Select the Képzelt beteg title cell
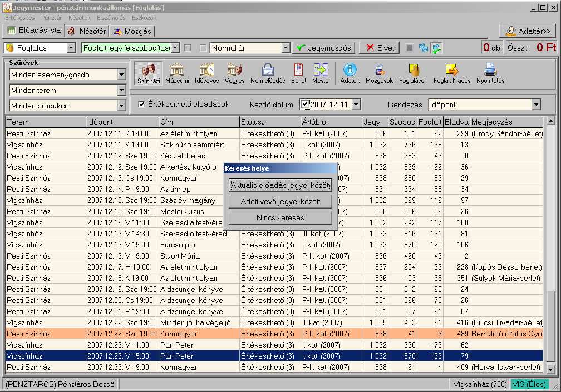The height and width of the screenshot is (392, 561). point(199,156)
